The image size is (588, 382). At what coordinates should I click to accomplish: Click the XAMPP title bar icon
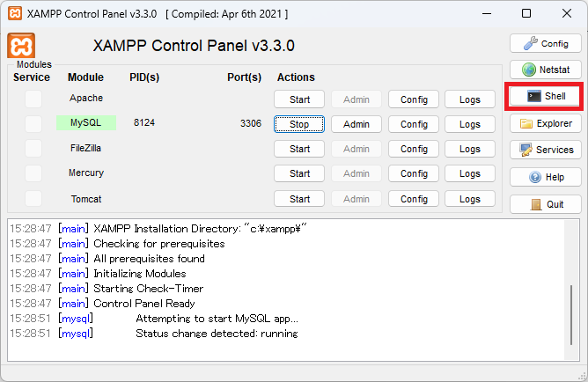coord(15,13)
